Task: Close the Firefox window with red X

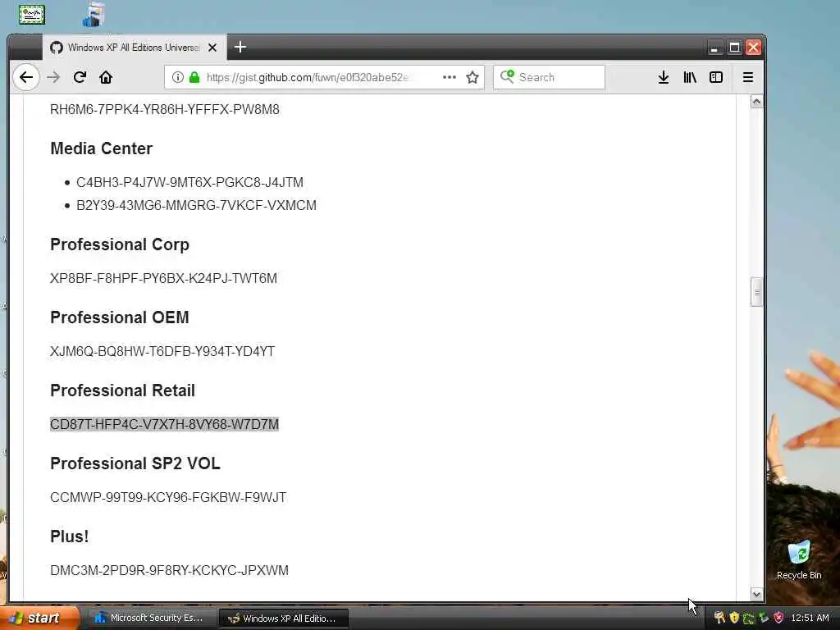Action: 753,48
